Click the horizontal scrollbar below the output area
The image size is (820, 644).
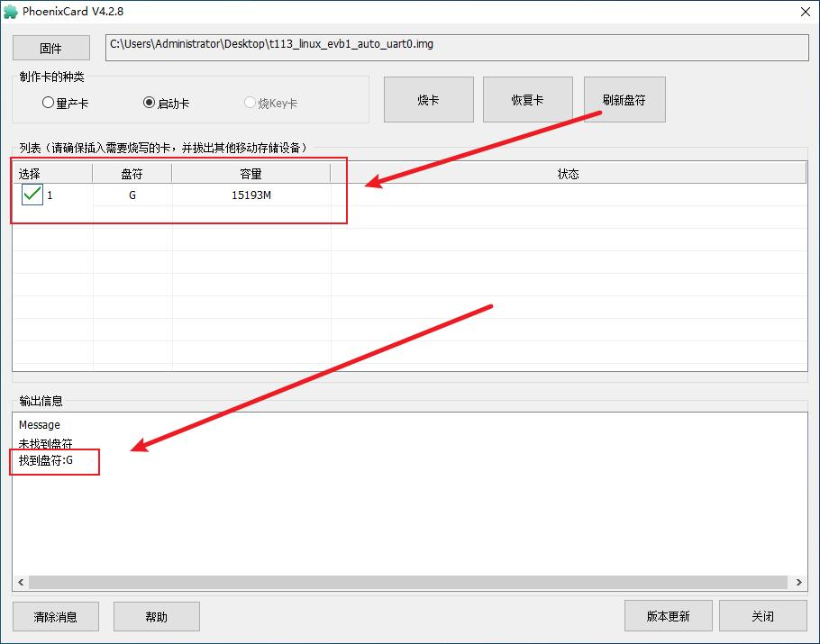(x=405, y=584)
